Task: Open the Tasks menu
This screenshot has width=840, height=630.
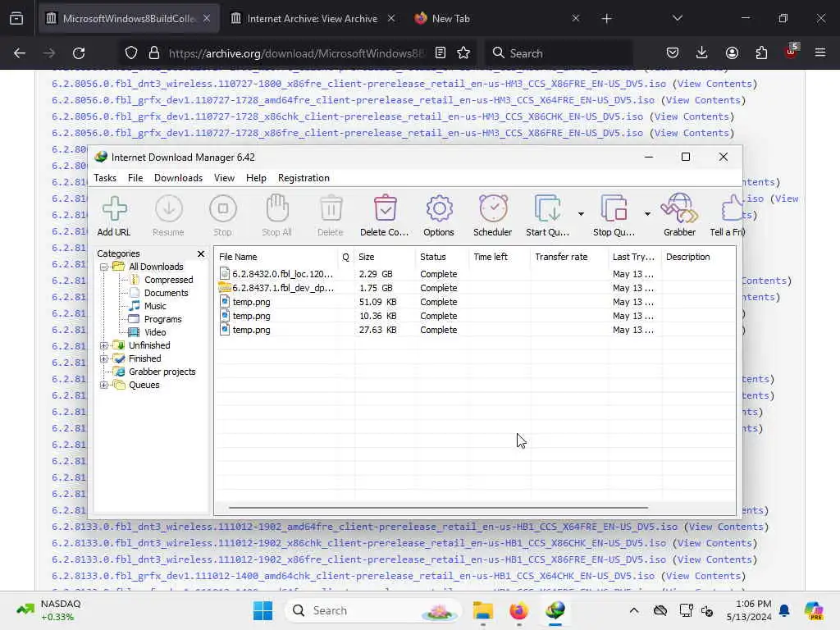Action: click(x=105, y=178)
